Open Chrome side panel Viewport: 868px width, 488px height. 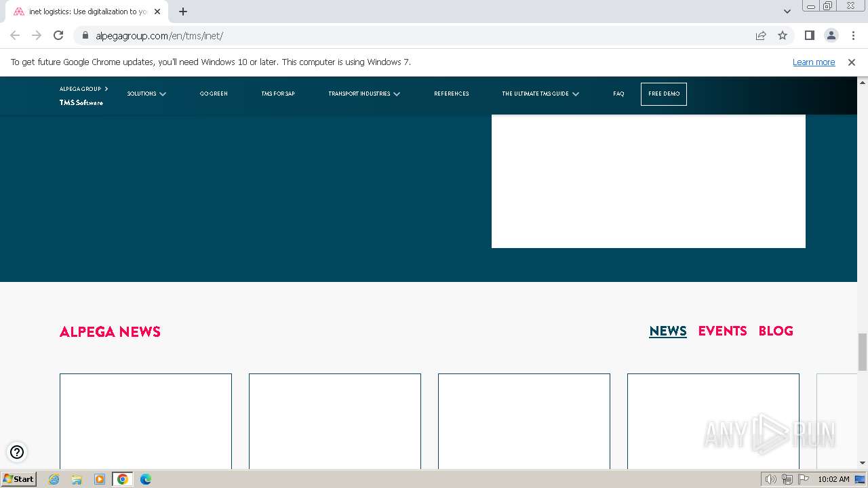click(809, 35)
